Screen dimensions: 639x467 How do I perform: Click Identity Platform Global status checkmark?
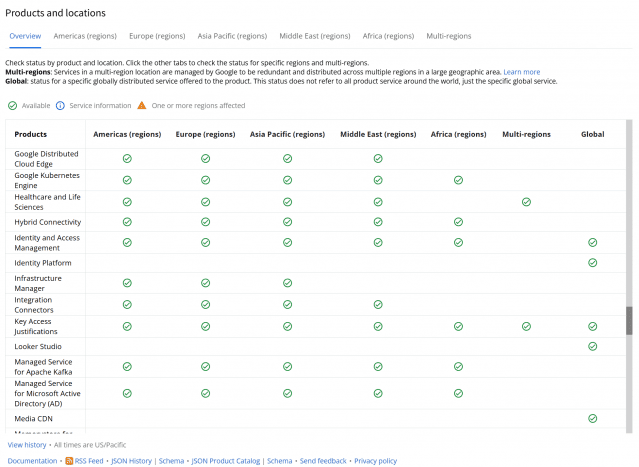tap(592, 263)
